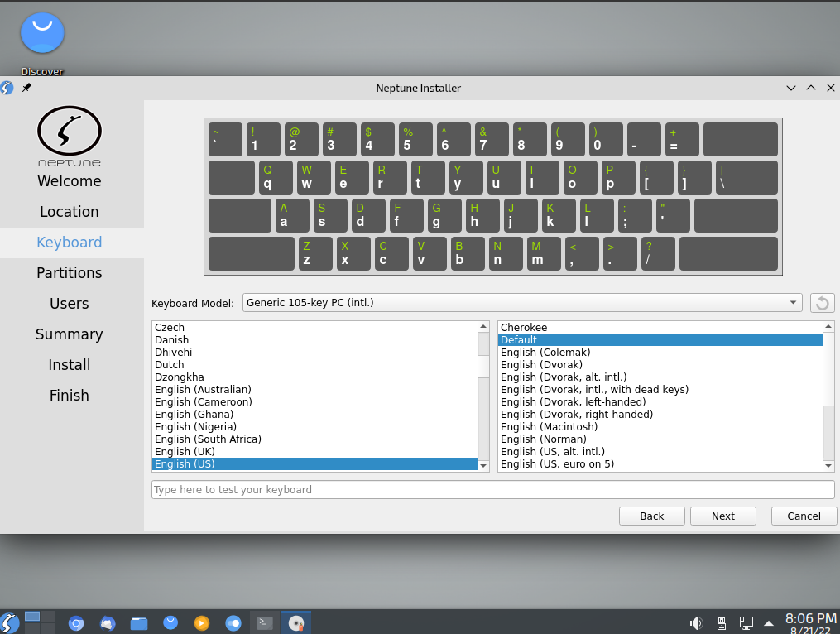Image resolution: width=840 pixels, height=634 pixels.
Task: Launch the terminal from the taskbar
Action: 264,622
